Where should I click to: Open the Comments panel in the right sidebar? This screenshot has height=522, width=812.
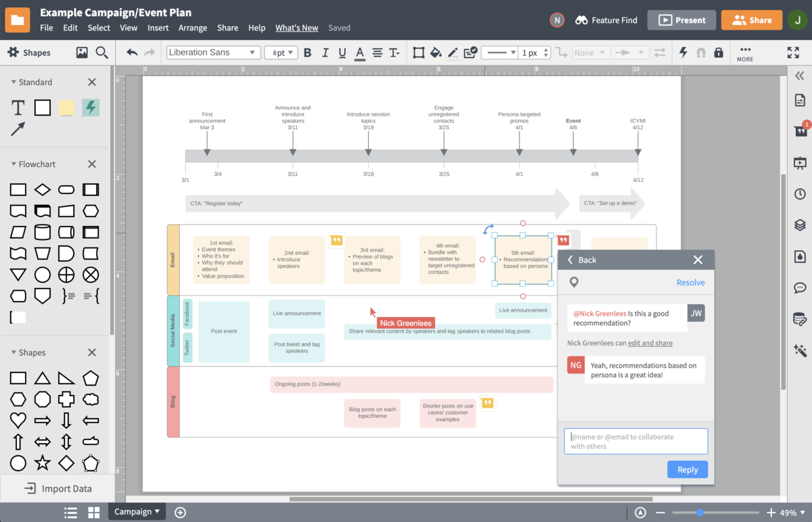pos(800,287)
